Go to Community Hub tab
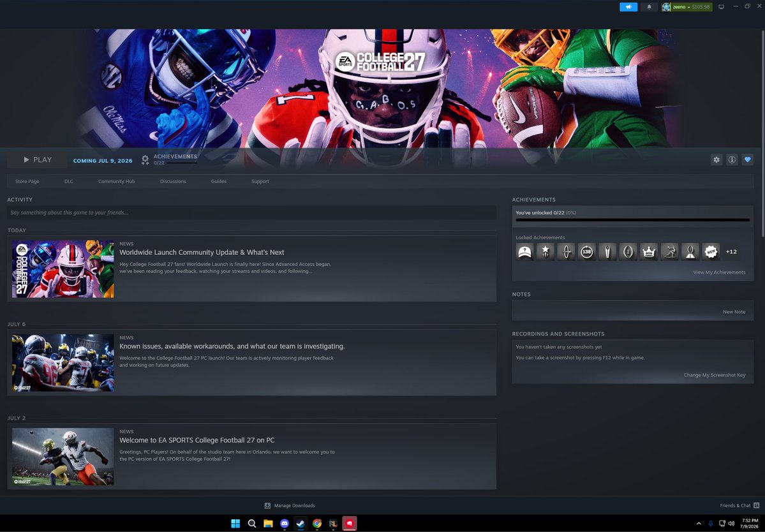Viewport: 765px width, 532px height. point(117,181)
